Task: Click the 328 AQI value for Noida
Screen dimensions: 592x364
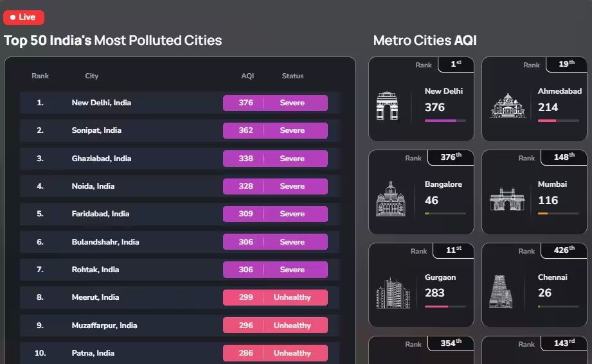Action: click(246, 186)
